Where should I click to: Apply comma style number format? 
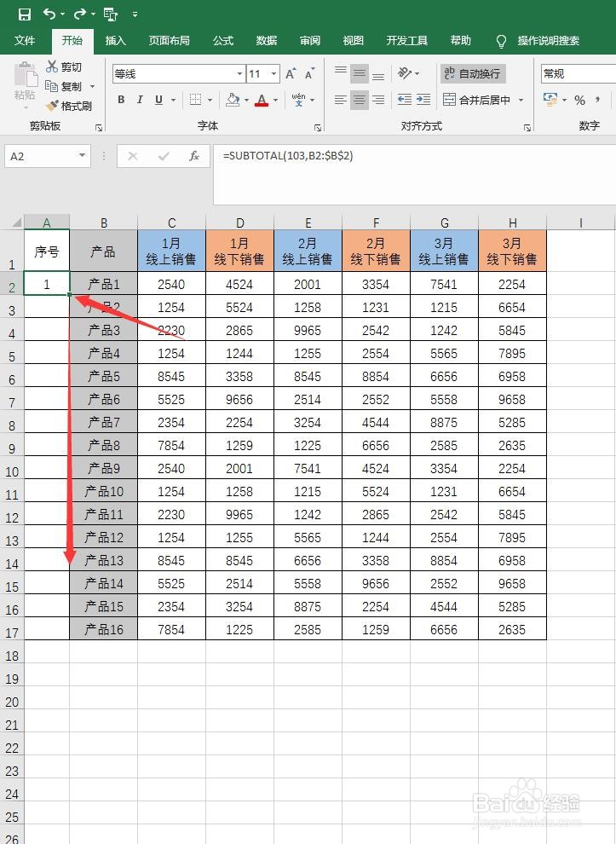598,100
